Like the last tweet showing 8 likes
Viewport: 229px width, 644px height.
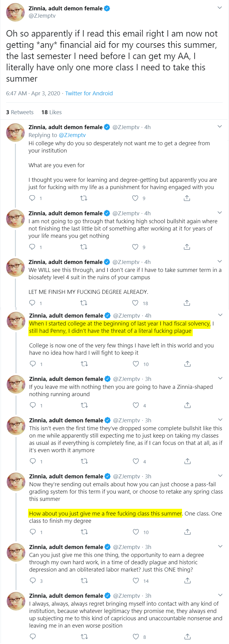click(x=136, y=637)
